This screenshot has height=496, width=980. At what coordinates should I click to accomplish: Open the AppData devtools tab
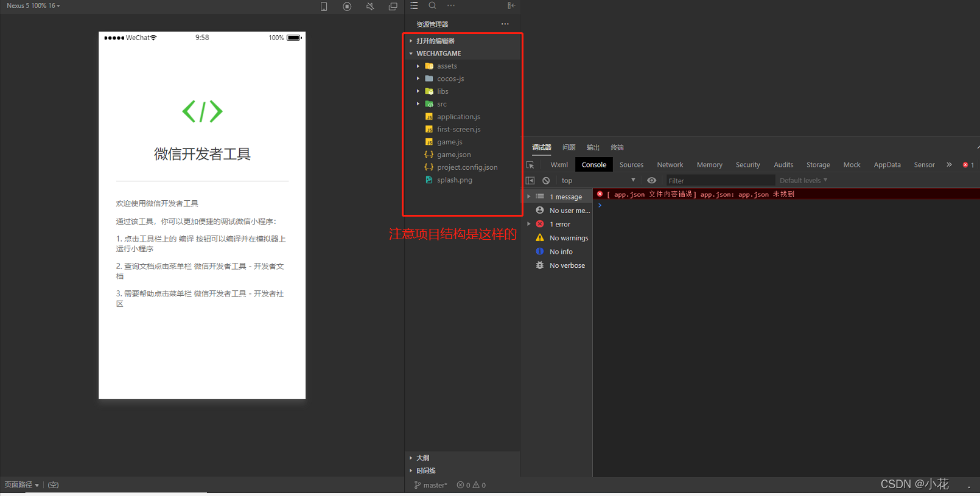pos(887,165)
